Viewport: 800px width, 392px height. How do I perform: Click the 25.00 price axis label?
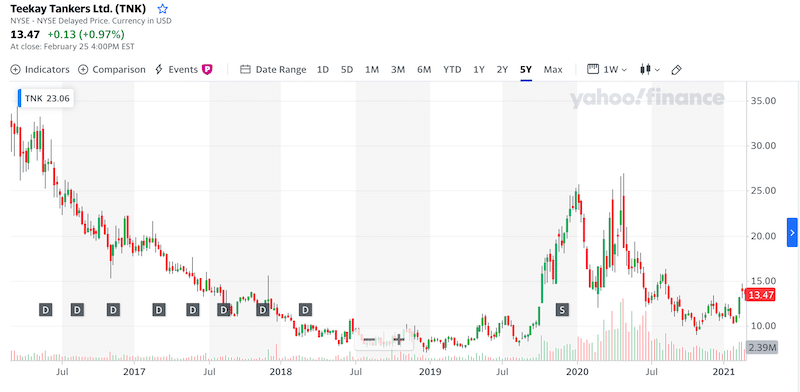[x=763, y=191]
